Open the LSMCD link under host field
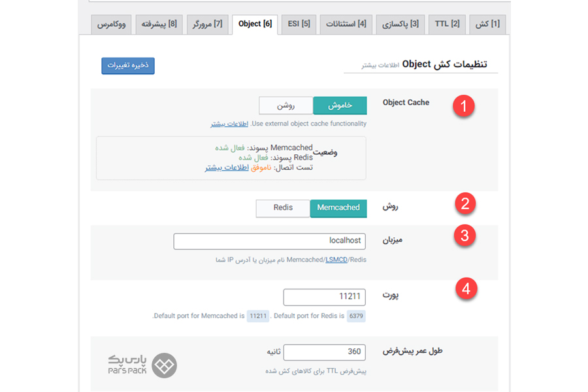Viewport: 588px width, 392px height. click(x=336, y=259)
